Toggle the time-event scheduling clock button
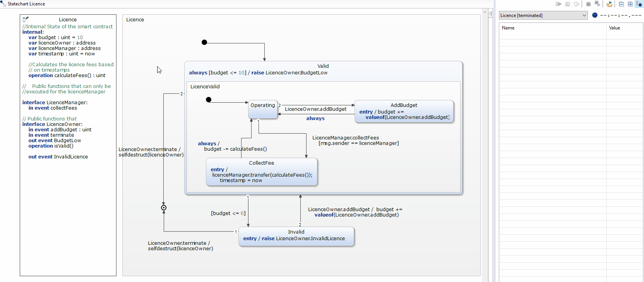Screen dimensions: 644x282 point(639,4)
